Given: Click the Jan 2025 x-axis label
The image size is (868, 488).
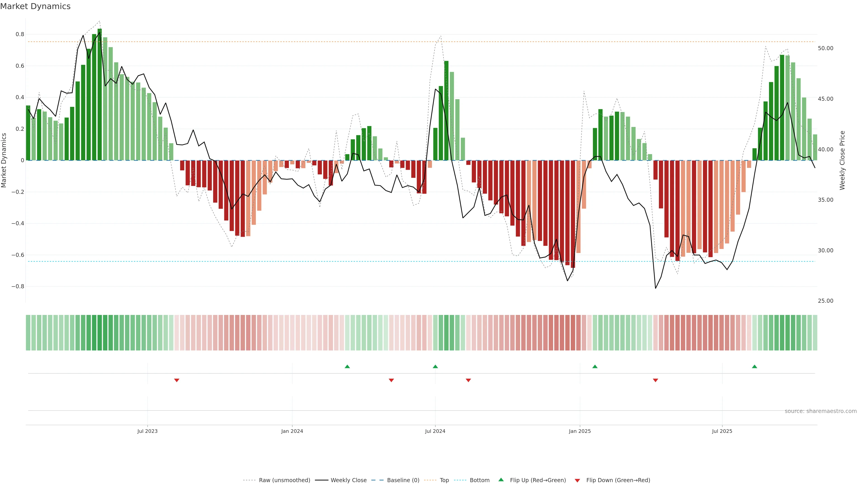Looking at the screenshot, I should [x=580, y=431].
